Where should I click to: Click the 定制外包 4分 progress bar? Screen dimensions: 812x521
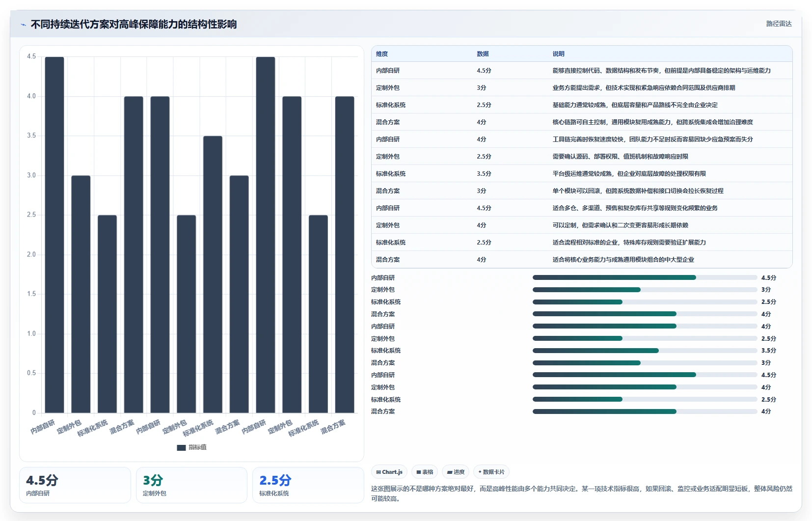pyautogui.click(x=645, y=387)
